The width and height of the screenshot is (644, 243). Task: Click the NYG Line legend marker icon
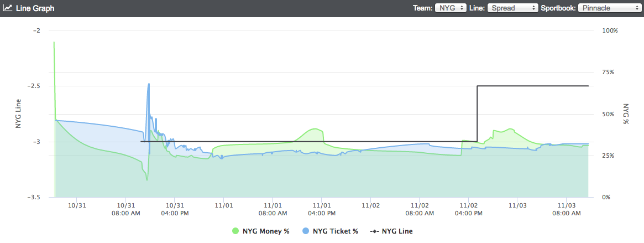374,231
